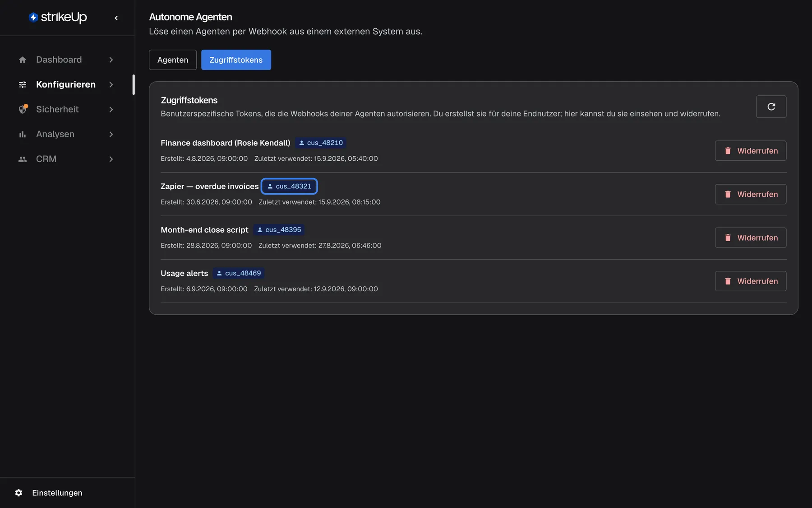The image size is (812, 508).
Task: Click the Finance dashboard (Rosie Kendall) title
Action: [x=226, y=143]
